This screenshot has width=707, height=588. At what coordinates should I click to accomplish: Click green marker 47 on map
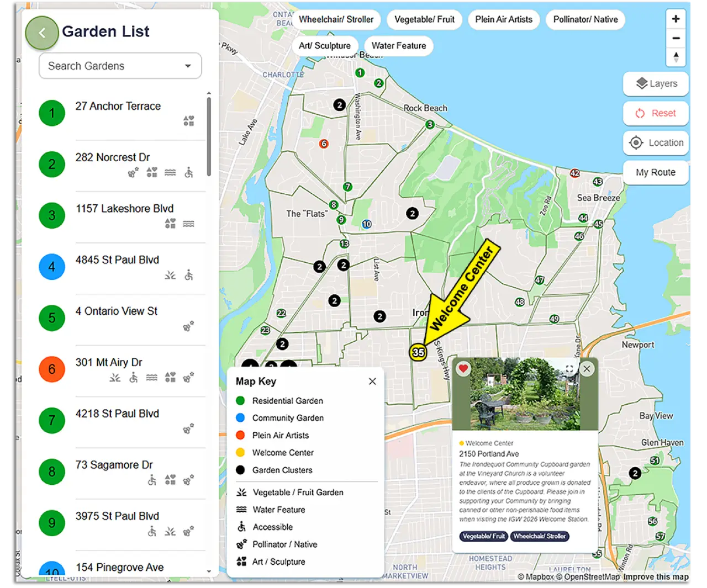click(540, 280)
